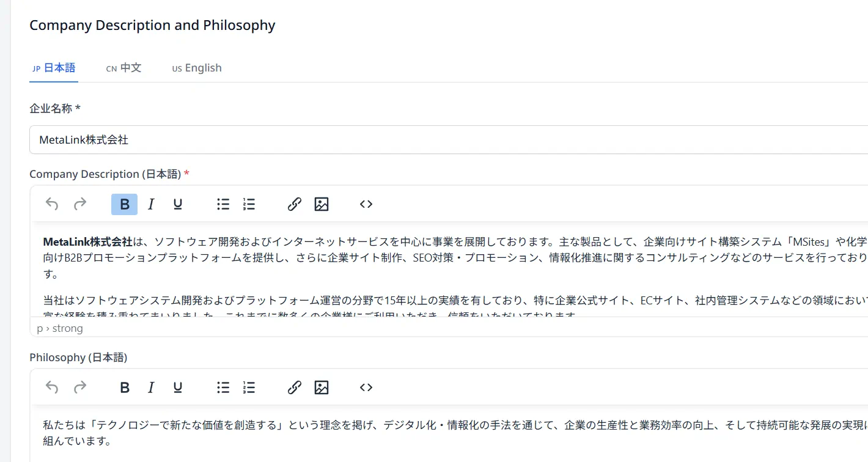Insert image in Company Description editor

coord(322,204)
